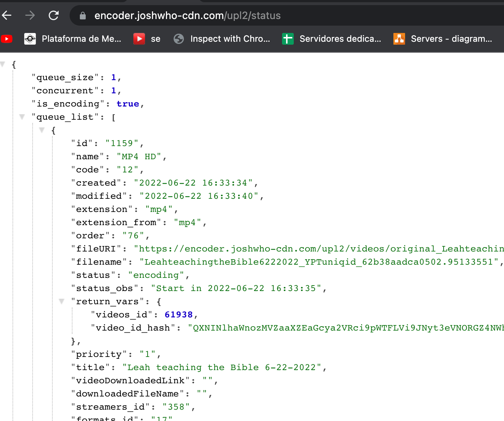This screenshot has height=421, width=504.
Task: Open the Plataforma de Me bookmark
Action: [73, 39]
